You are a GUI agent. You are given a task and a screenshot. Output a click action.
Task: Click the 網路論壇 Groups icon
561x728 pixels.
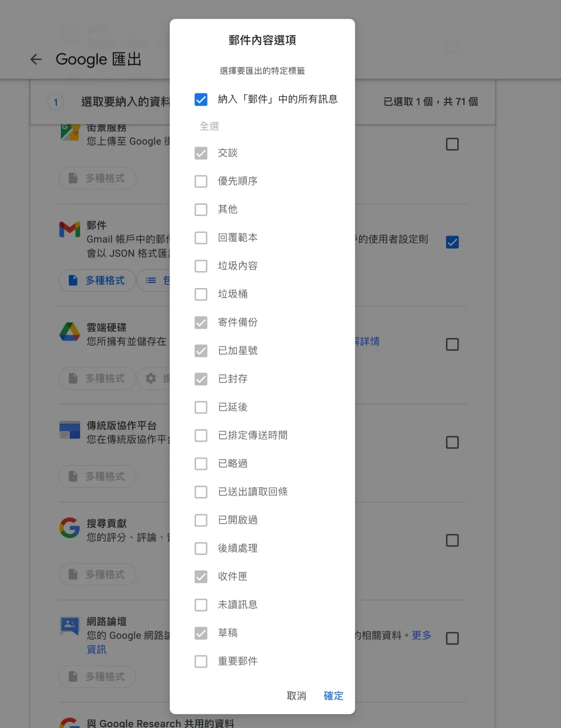tap(70, 626)
